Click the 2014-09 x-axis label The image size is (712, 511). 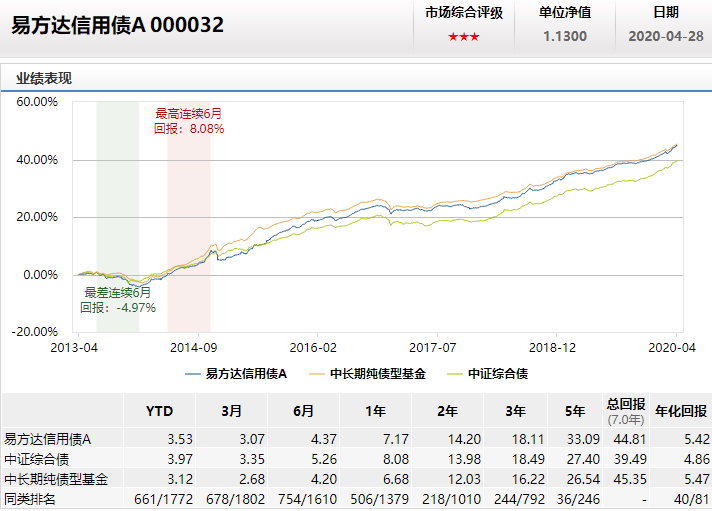pyautogui.click(x=194, y=348)
